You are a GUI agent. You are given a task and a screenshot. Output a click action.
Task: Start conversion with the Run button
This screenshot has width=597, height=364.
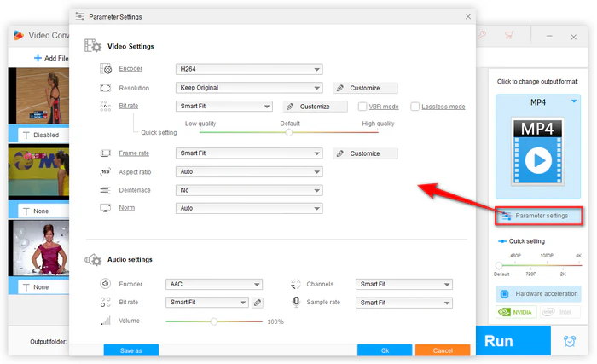(513, 340)
